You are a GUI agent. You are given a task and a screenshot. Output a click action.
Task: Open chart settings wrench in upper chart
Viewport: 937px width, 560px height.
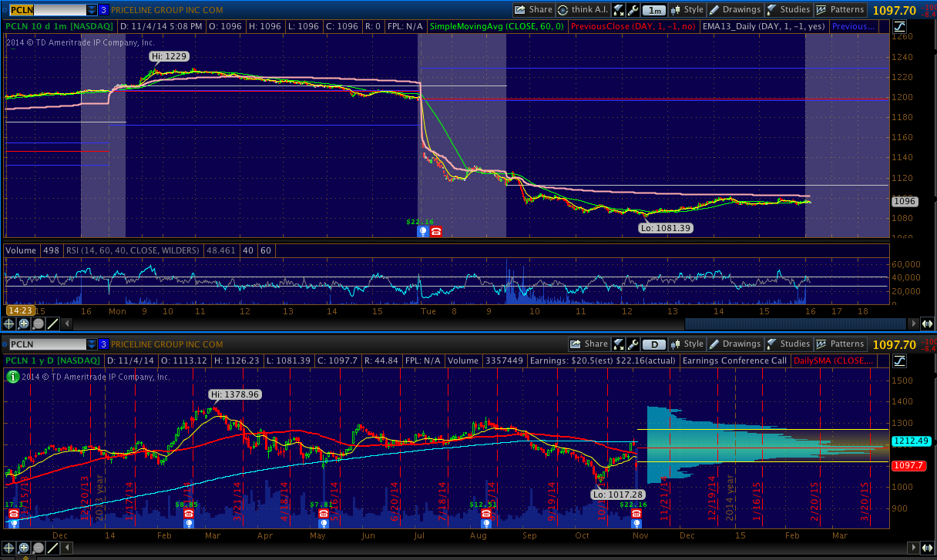pos(633,10)
